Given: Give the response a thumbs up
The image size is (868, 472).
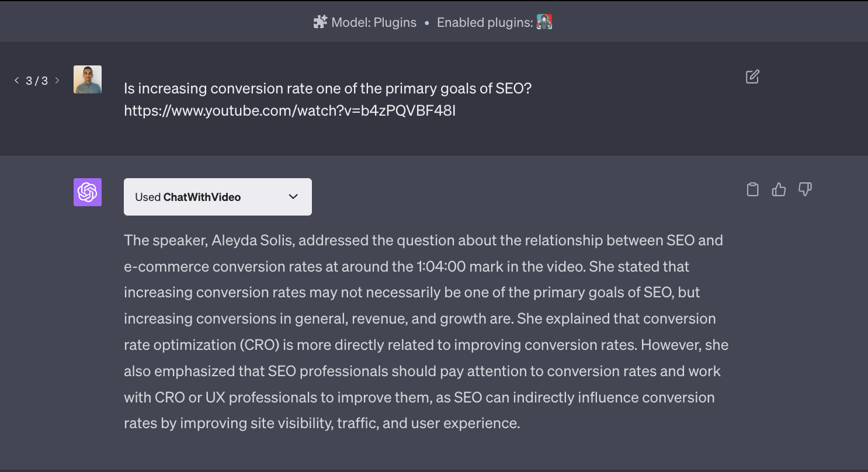Looking at the screenshot, I should coord(779,189).
